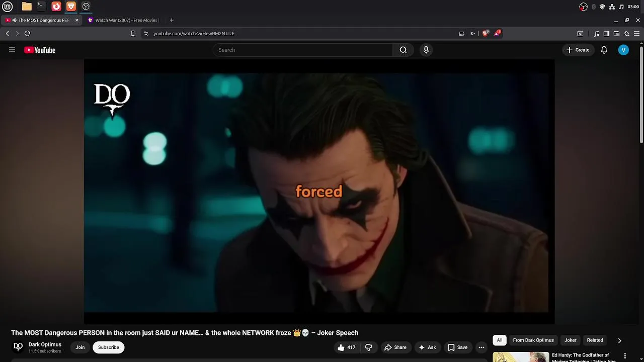Bookmark this page

tap(133, 33)
